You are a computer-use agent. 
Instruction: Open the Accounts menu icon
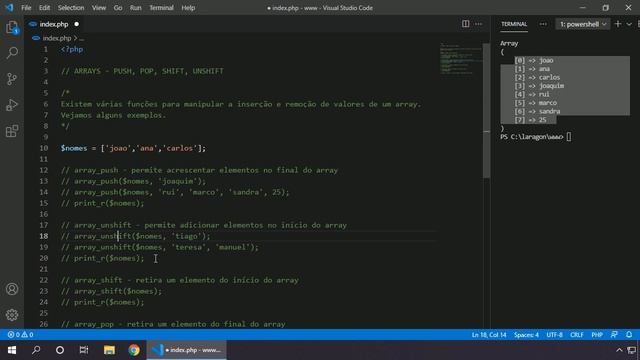click(x=12, y=289)
